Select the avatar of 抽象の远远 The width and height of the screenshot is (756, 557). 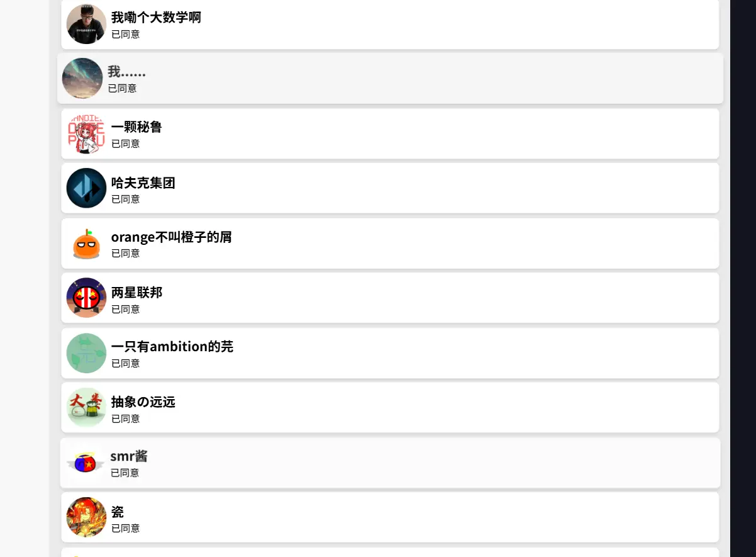[x=86, y=407]
